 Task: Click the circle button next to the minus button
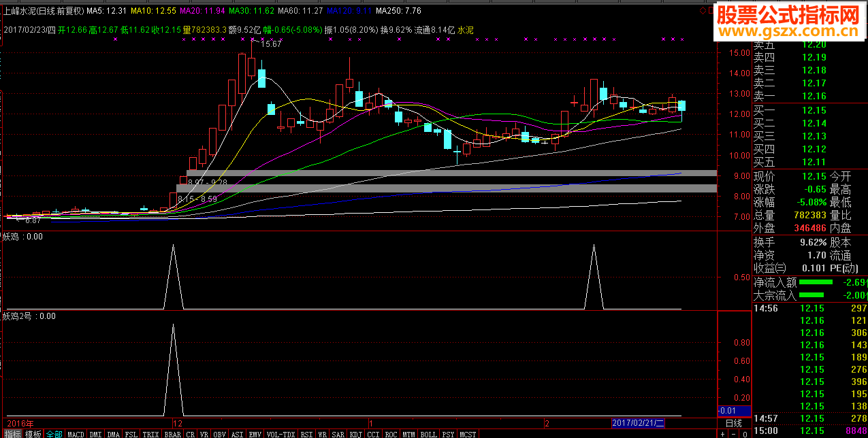pos(745,433)
